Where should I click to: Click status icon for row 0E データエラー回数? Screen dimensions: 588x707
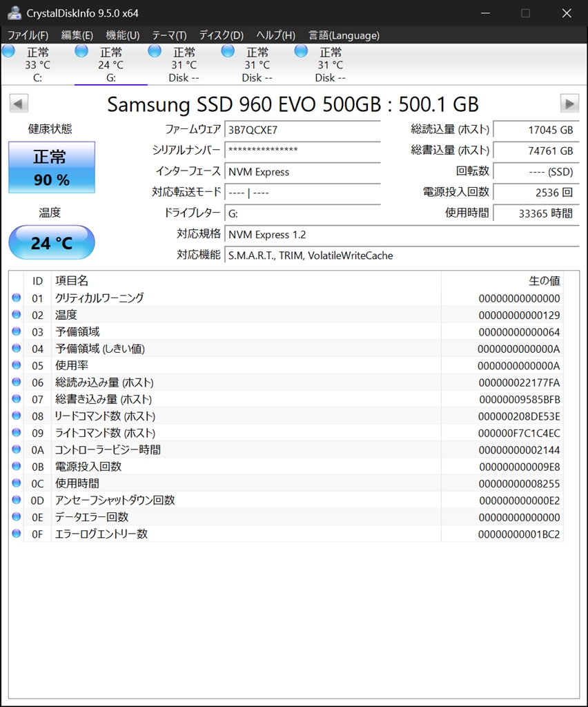(17, 516)
